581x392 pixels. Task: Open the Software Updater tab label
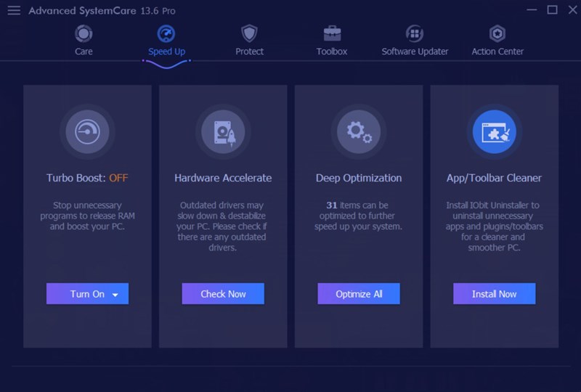pyautogui.click(x=415, y=52)
